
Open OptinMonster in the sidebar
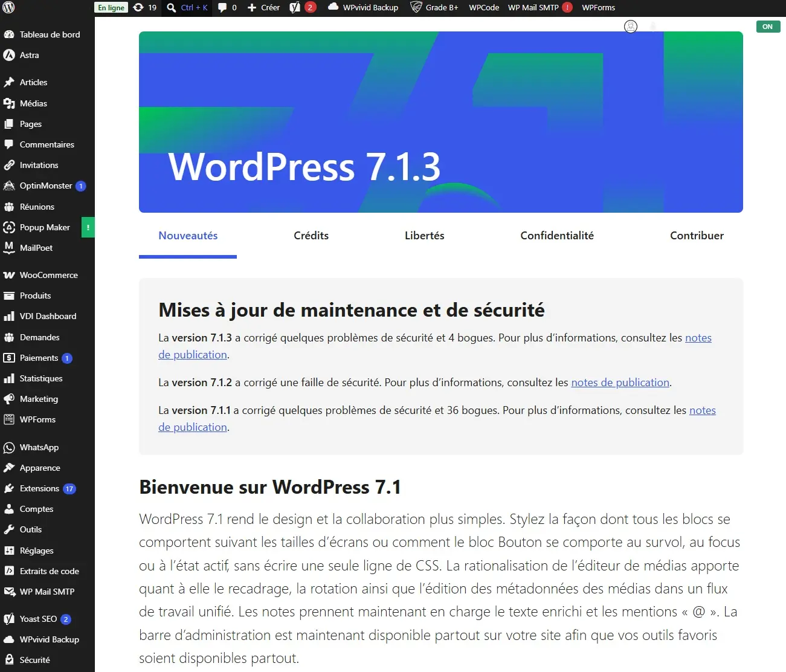pyautogui.click(x=47, y=186)
